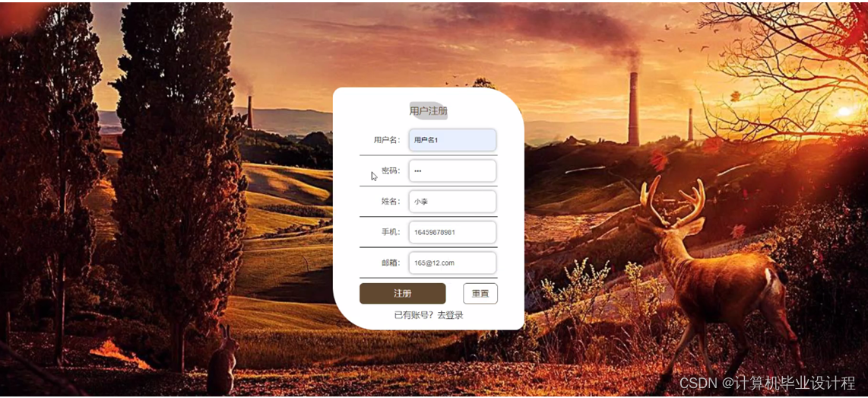Viewport: 868px width, 398px height.
Task: Click the 姓名 field label
Action: pyautogui.click(x=391, y=202)
